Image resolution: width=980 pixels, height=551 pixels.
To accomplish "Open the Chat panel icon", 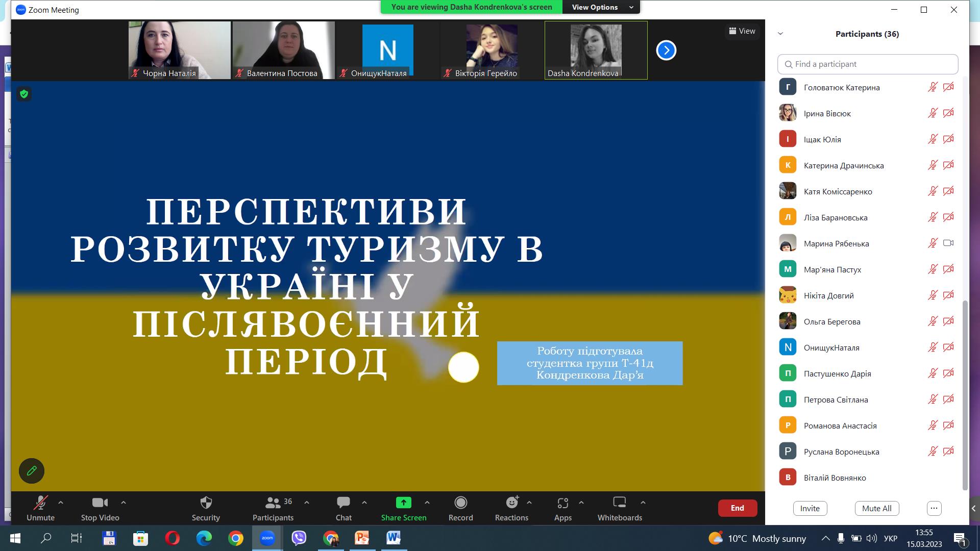I will [x=344, y=503].
